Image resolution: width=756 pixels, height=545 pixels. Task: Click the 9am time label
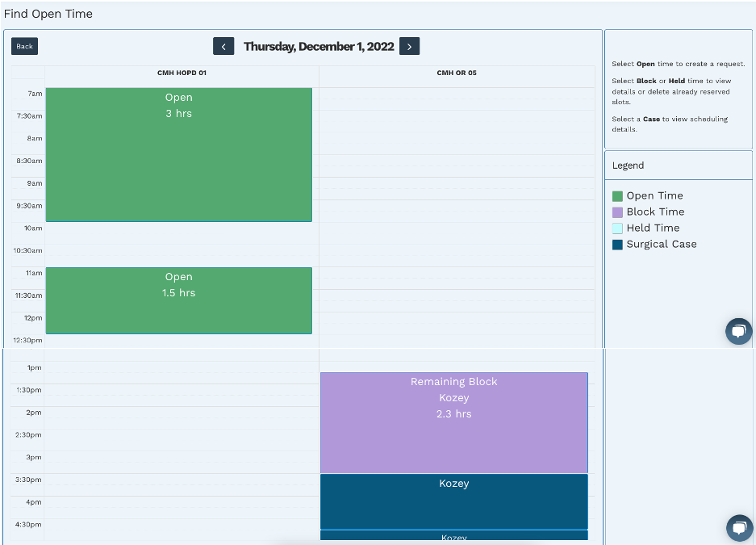[x=34, y=183]
